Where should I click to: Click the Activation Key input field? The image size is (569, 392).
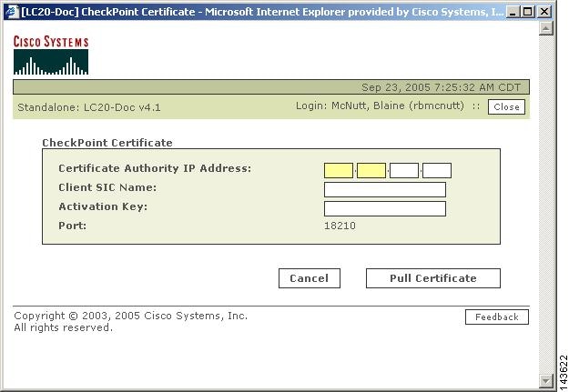[x=385, y=209]
